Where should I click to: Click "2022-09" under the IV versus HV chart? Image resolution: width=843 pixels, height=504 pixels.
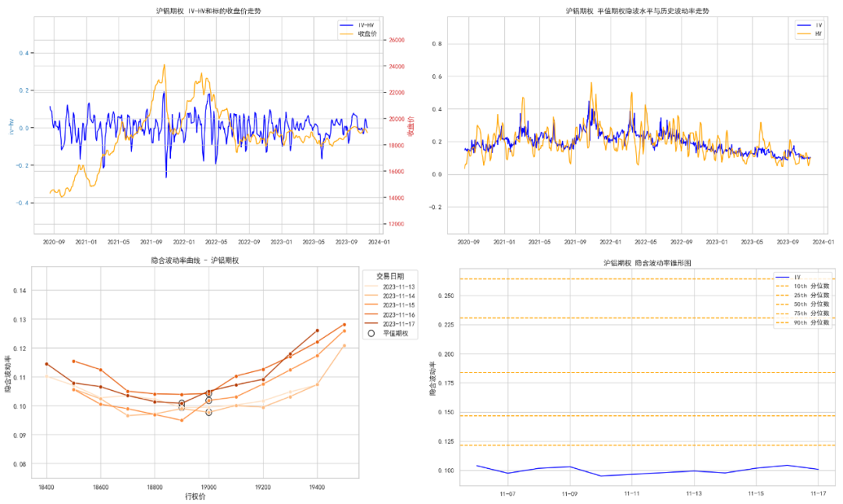681,243
